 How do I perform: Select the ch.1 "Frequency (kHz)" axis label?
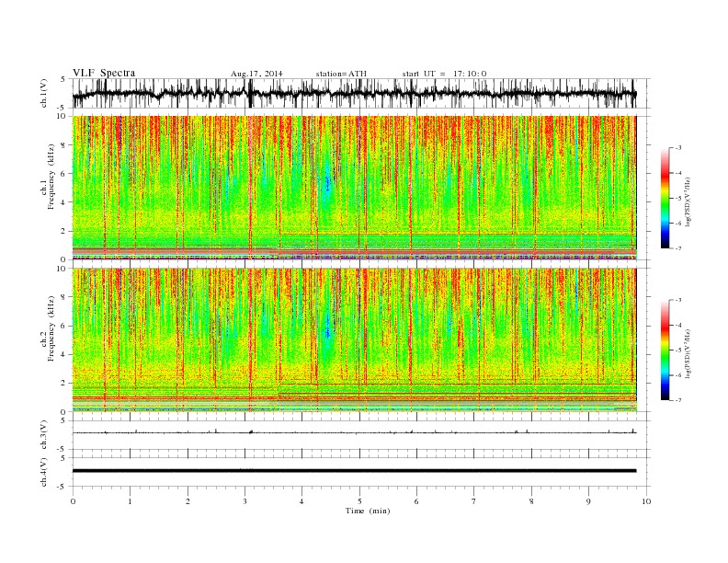51,177
